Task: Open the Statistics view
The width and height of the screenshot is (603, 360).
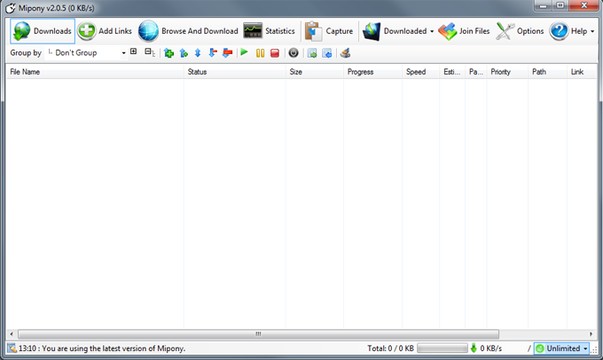Action: tap(269, 31)
